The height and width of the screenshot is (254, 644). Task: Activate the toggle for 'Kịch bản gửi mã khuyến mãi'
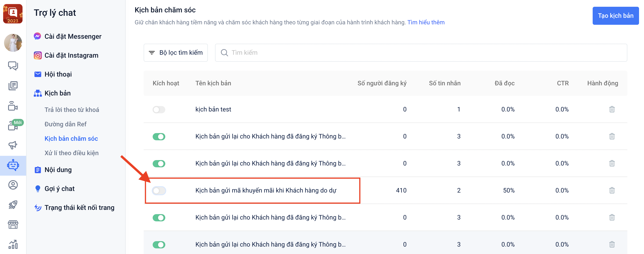click(x=159, y=190)
